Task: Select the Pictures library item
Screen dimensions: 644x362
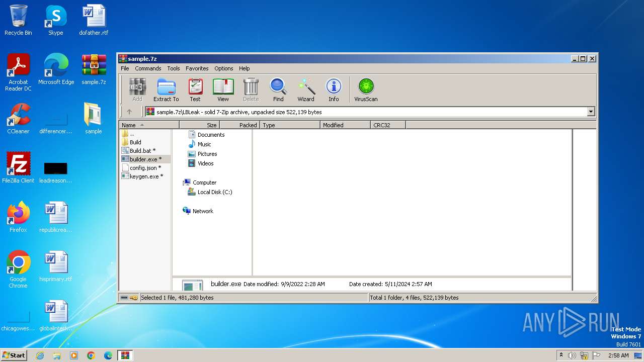Action: click(202, 154)
